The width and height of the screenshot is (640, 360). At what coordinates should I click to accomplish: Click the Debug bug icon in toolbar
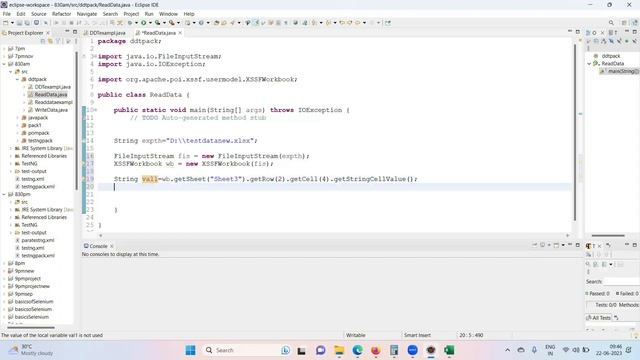(130, 23)
